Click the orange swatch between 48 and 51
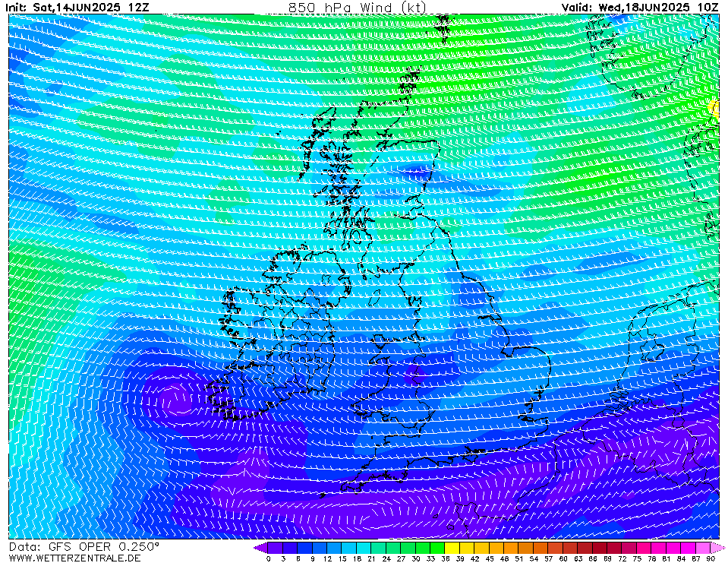The image size is (728, 563). [x=511, y=548]
